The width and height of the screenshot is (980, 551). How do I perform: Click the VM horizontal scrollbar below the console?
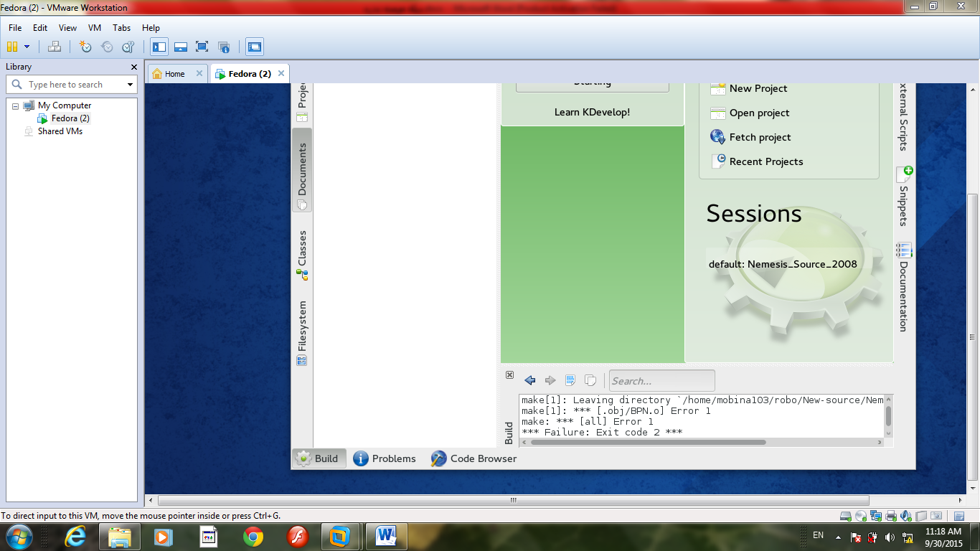513,500
